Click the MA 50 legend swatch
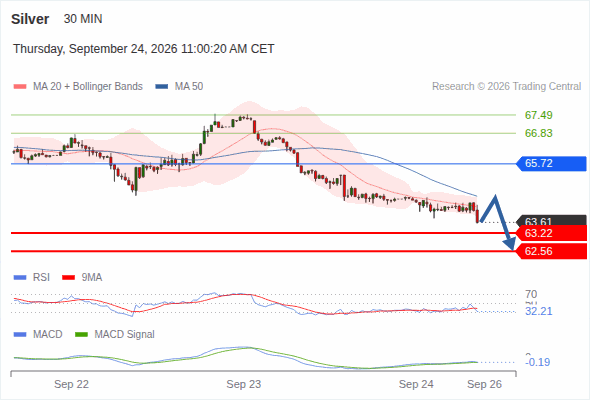 click(x=162, y=87)
